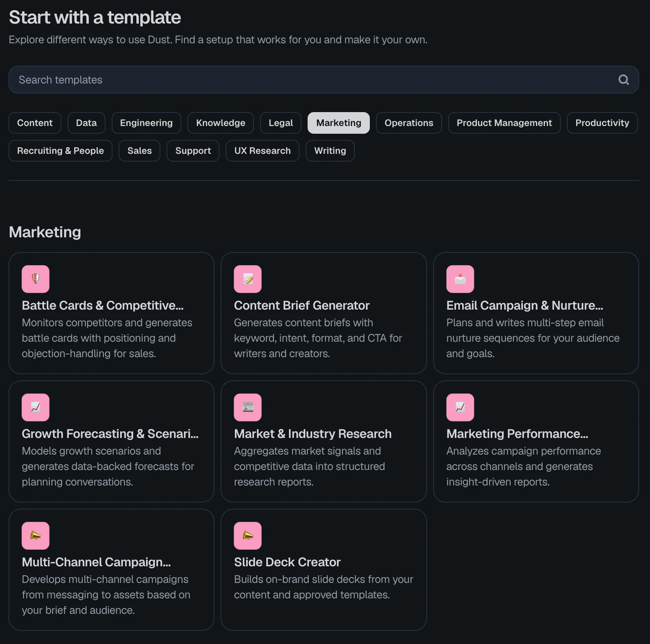Click the Content Brief Generator memo icon
Viewport: 650px width, 644px height.
pyautogui.click(x=247, y=279)
